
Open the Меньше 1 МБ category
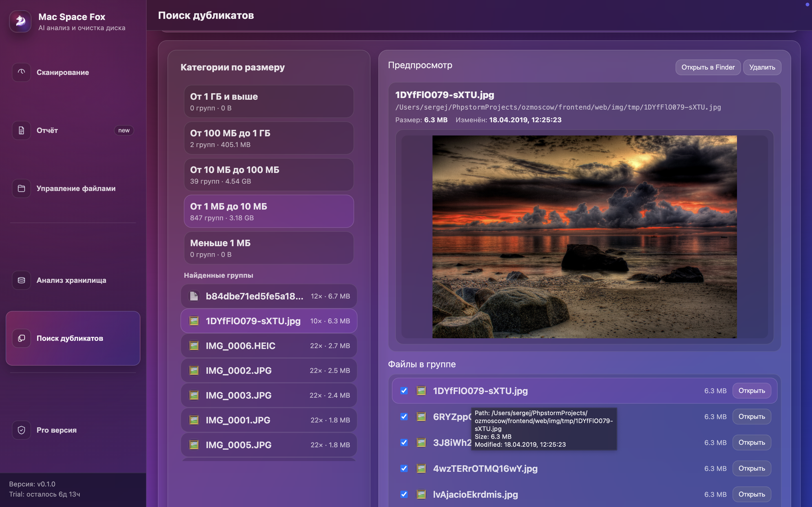click(x=268, y=248)
